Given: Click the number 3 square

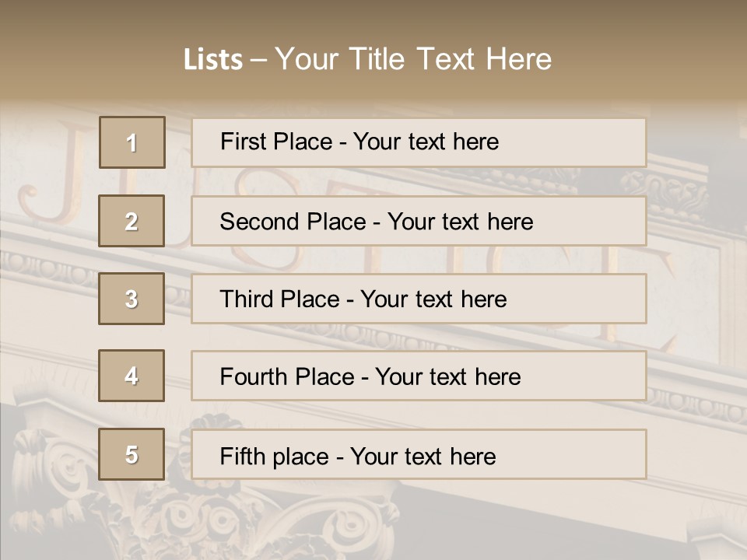Looking at the screenshot, I should point(132,299).
